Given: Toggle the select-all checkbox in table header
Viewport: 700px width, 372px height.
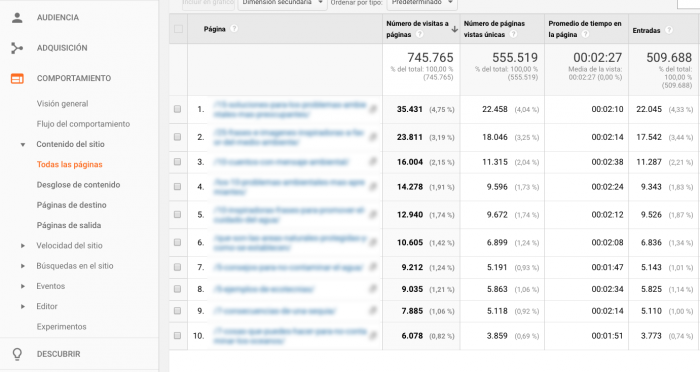Looking at the screenshot, I should tap(178, 29).
